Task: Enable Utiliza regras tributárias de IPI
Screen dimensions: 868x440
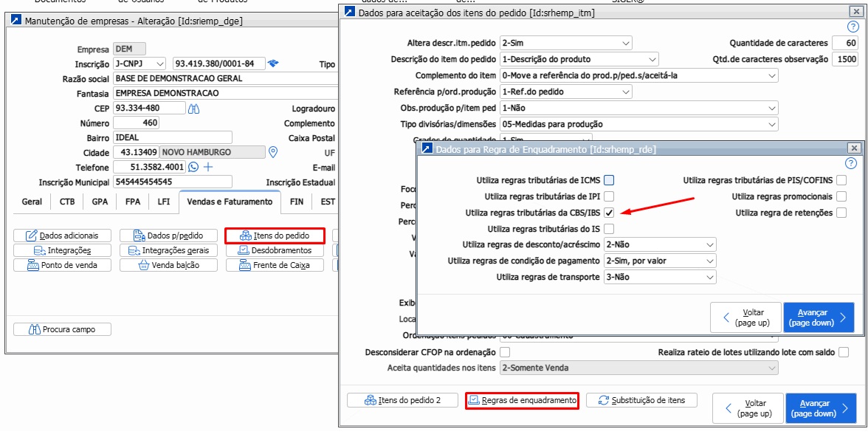Action: pos(610,196)
